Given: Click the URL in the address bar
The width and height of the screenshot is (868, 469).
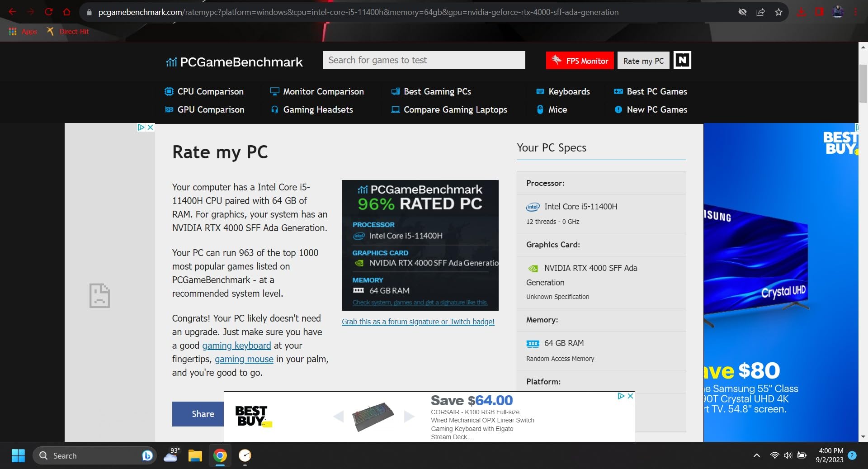Looking at the screenshot, I should 358,12.
